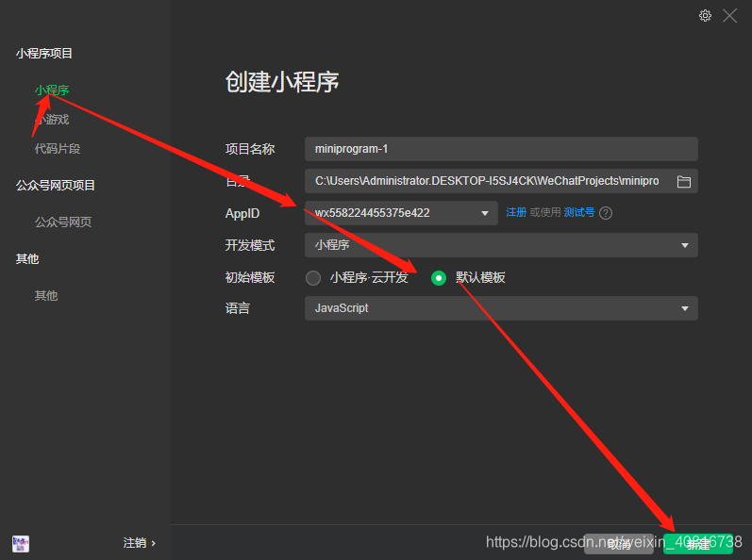Click the 小程序项目 section heading
The image size is (752, 560).
(44, 53)
